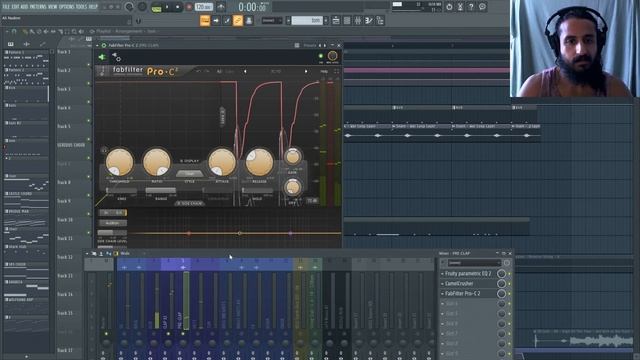
Task: Open the PATTERNS menu
Action: pyautogui.click(x=38, y=7)
